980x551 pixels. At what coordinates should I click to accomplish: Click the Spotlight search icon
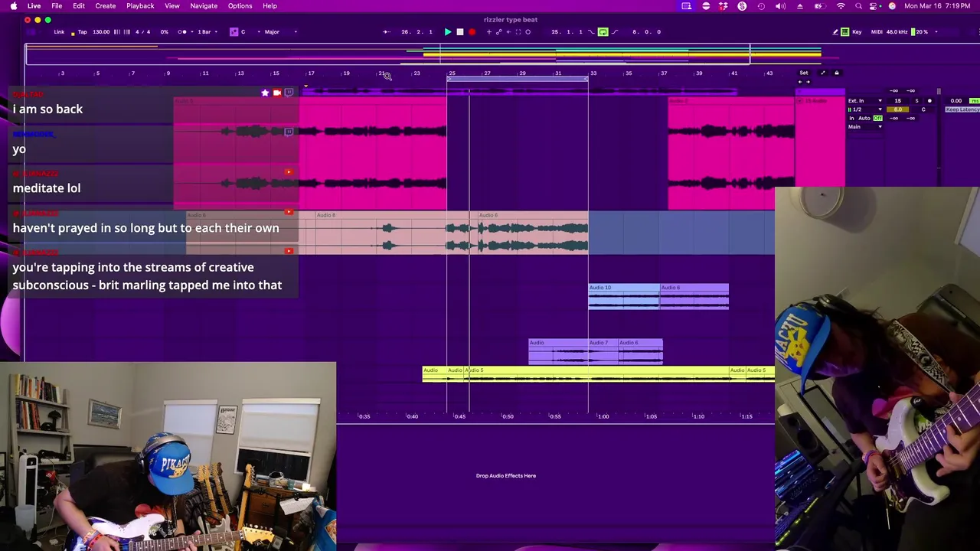click(858, 6)
